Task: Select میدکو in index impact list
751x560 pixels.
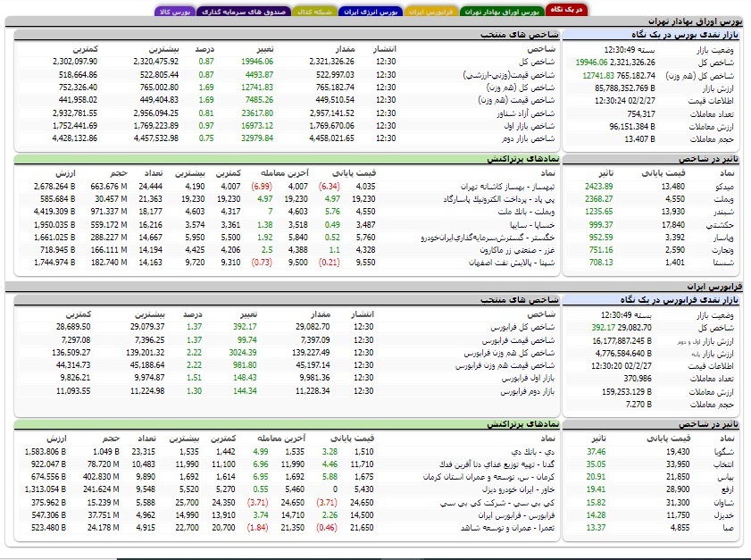Action: (724, 187)
